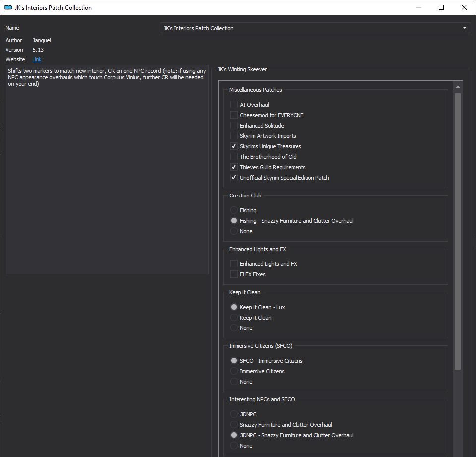476x457 pixels.
Task: Select None under Immersive Citizens (SFCO)
Action: pyautogui.click(x=234, y=382)
